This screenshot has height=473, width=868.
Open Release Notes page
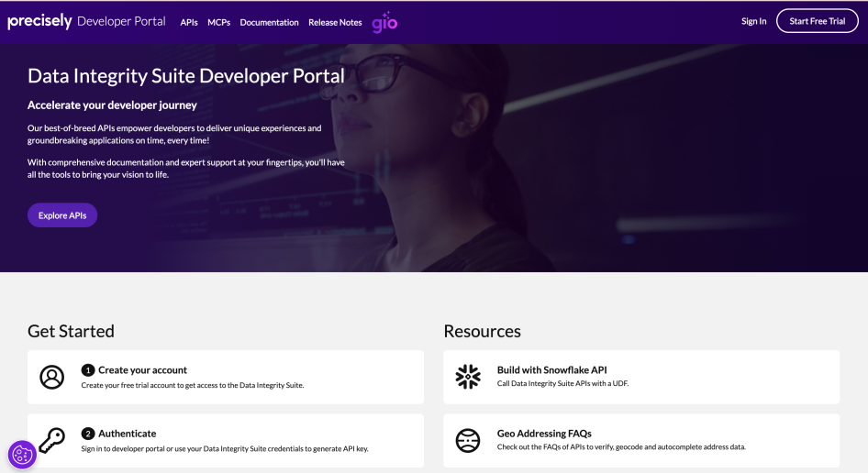pos(335,22)
